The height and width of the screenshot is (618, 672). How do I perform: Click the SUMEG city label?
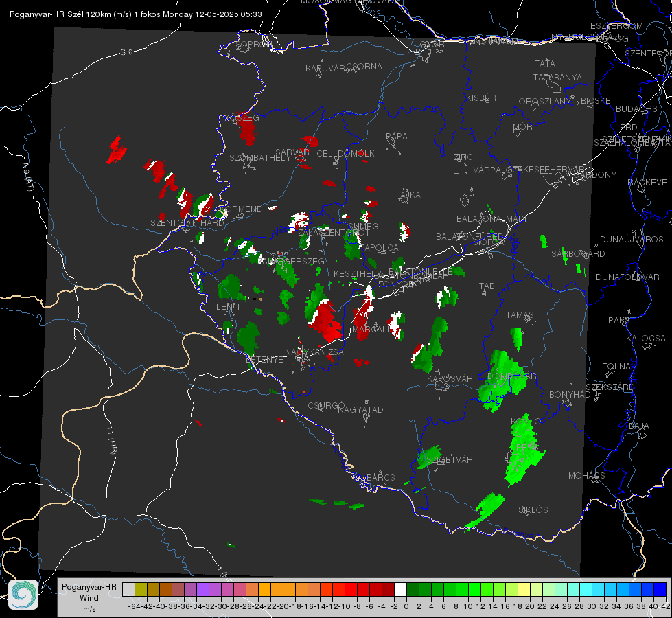[363, 226]
